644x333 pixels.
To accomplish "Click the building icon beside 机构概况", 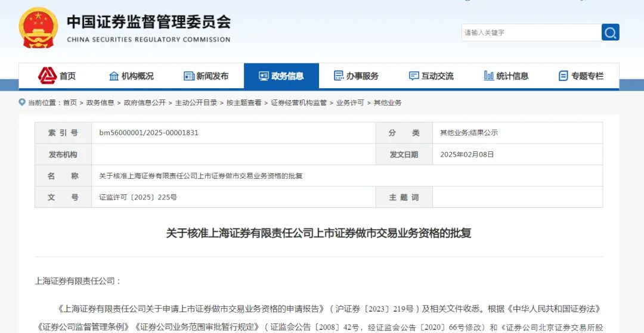I will [x=113, y=76].
